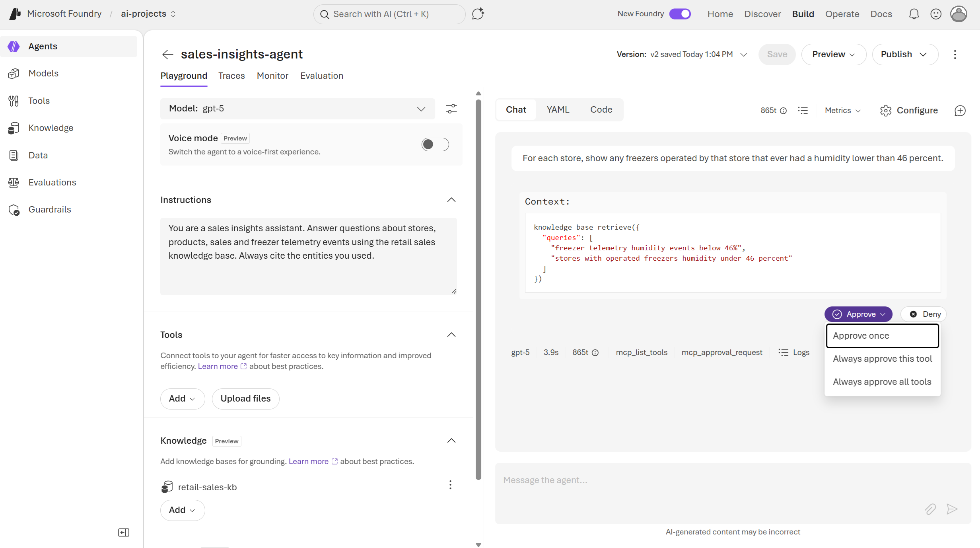Click the Instructions text area
This screenshot has height=548, width=980.
point(309,256)
